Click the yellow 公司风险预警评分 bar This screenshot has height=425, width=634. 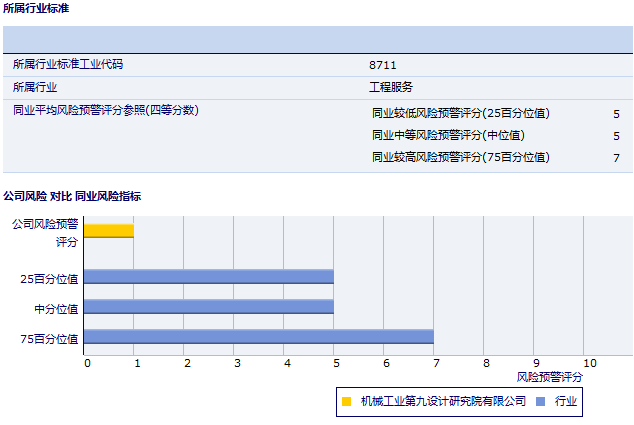pyautogui.click(x=109, y=231)
